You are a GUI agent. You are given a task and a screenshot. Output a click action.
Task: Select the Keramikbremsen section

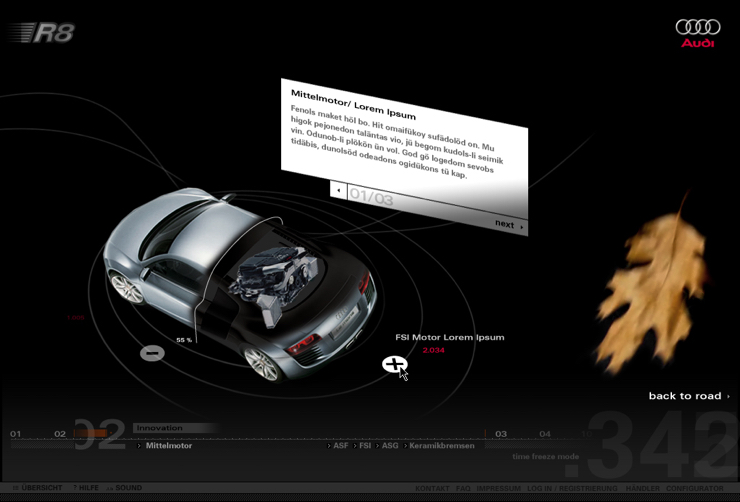click(x=442, y=445)
